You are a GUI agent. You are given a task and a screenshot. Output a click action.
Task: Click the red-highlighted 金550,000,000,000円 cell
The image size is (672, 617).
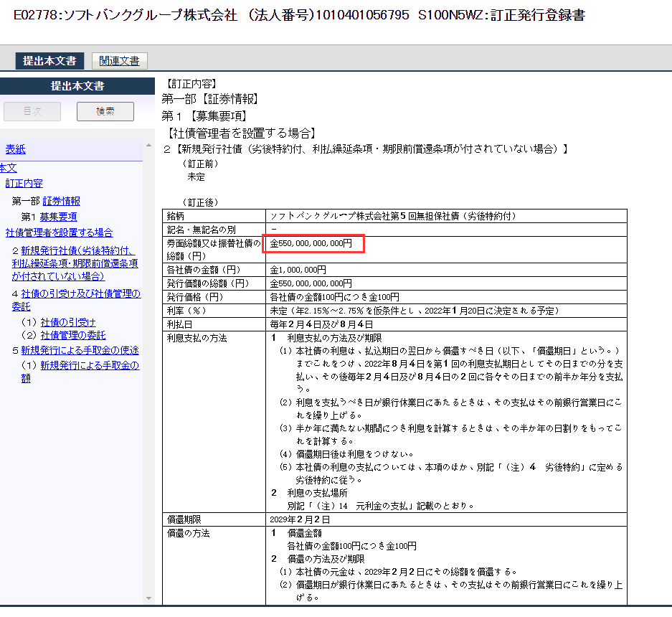pyautogui.click(x=313, y=244)
